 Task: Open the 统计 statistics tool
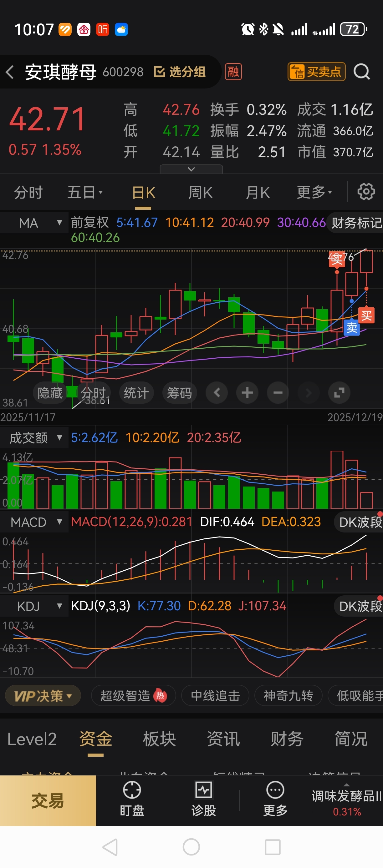click(x=136, y=392)
